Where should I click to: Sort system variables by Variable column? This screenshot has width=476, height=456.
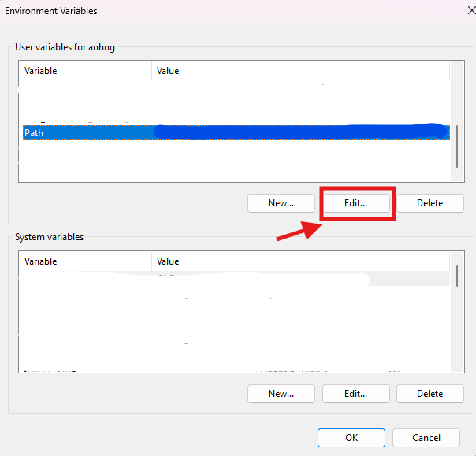coord(85,261)
